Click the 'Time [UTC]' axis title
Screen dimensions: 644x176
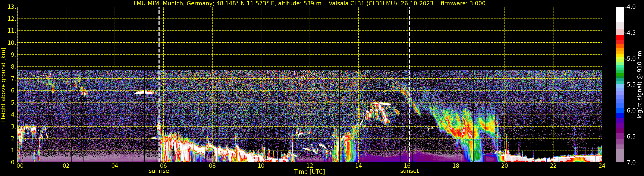point(310,172)
